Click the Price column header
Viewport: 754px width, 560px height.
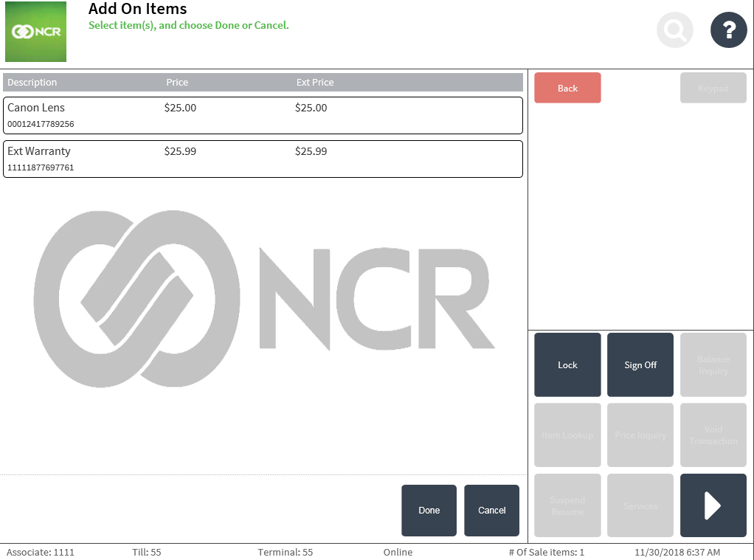tap(177, 83)
